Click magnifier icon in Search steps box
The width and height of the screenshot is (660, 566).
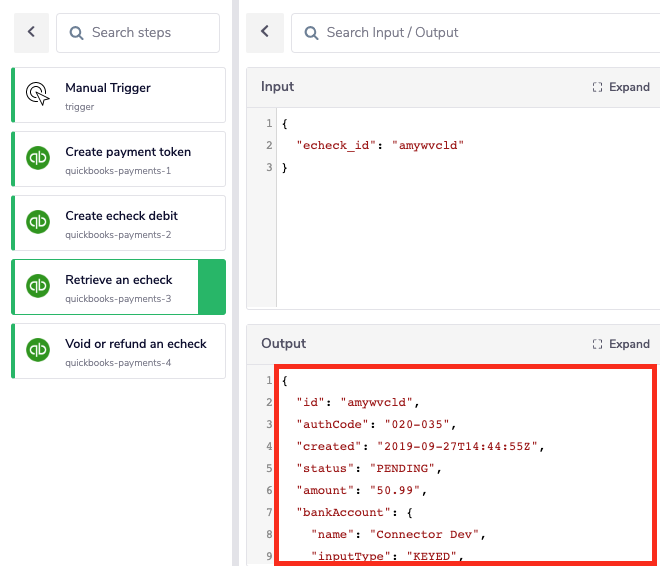point(76,33)
